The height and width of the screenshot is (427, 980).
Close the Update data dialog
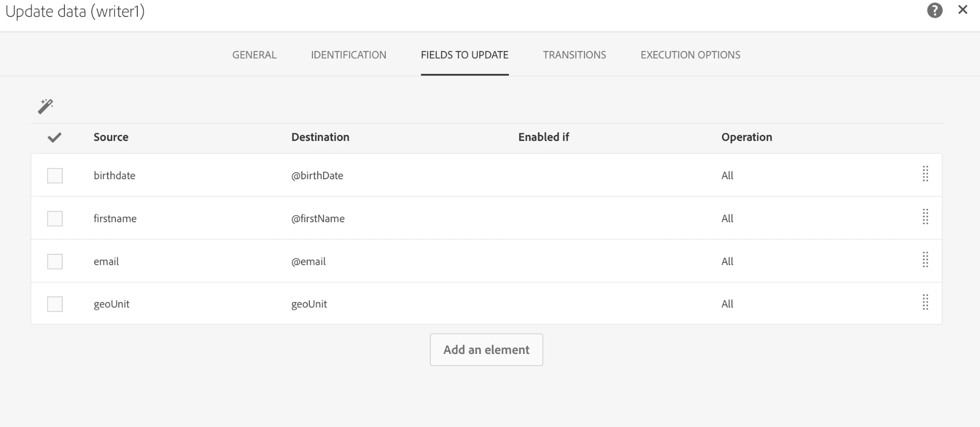tap(963, 10)
